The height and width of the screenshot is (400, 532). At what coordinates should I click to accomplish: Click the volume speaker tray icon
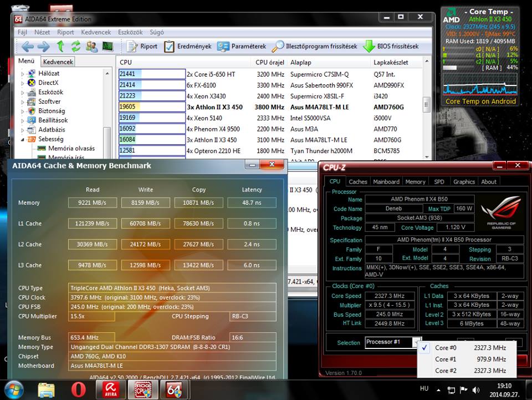coord(475,390)
